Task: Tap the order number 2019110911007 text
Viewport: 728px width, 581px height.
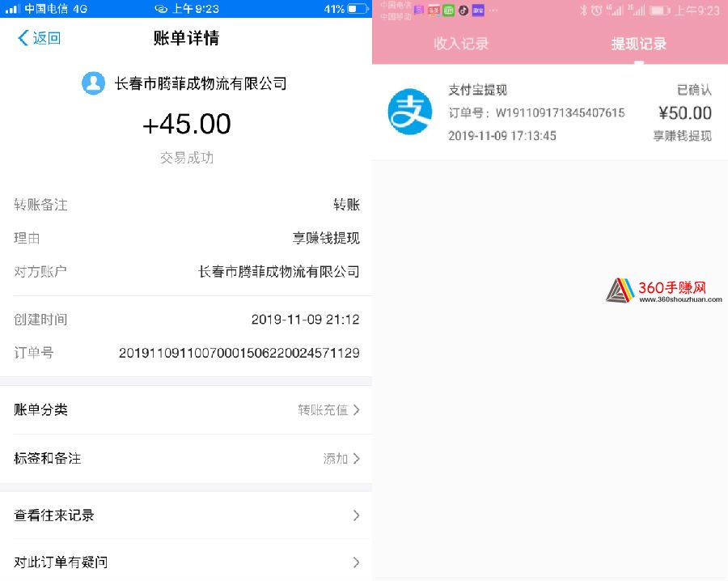Action: [239, 353]
